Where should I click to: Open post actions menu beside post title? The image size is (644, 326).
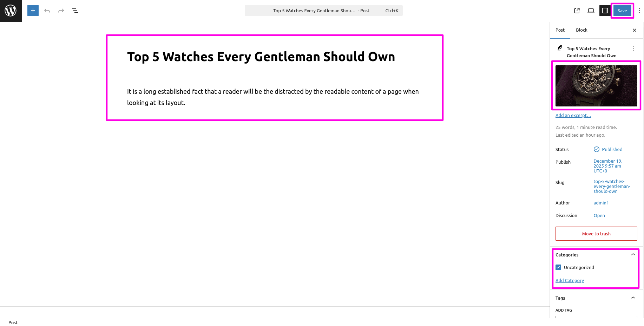coord(633,48)
